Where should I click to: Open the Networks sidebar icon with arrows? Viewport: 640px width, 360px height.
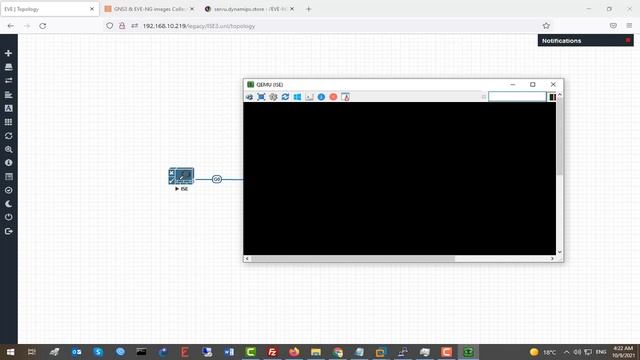(x=8, y=80)
